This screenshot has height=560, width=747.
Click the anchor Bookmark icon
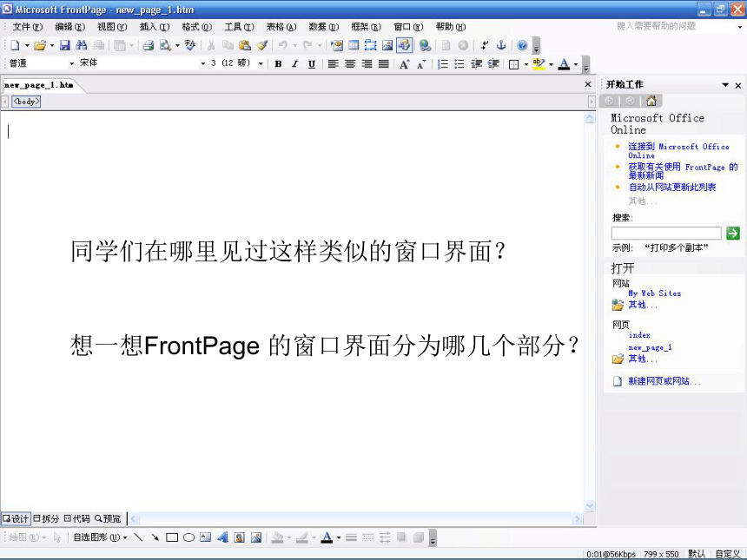(500, 45)
